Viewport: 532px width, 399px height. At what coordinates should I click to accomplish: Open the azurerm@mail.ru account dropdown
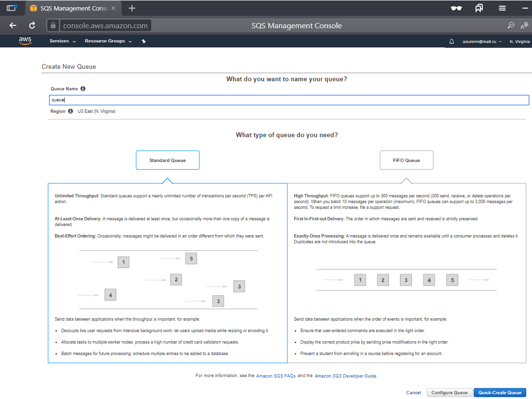pos(482,42)
